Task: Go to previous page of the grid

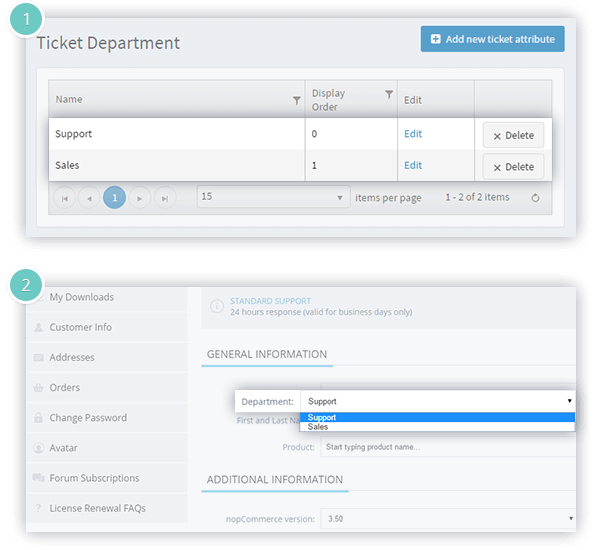Action: click(89, 198)
